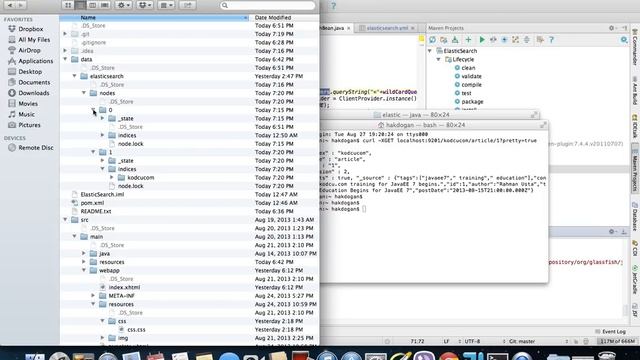Select index.xhtml in webapp folder
The image size is (640, 360).
124,287
